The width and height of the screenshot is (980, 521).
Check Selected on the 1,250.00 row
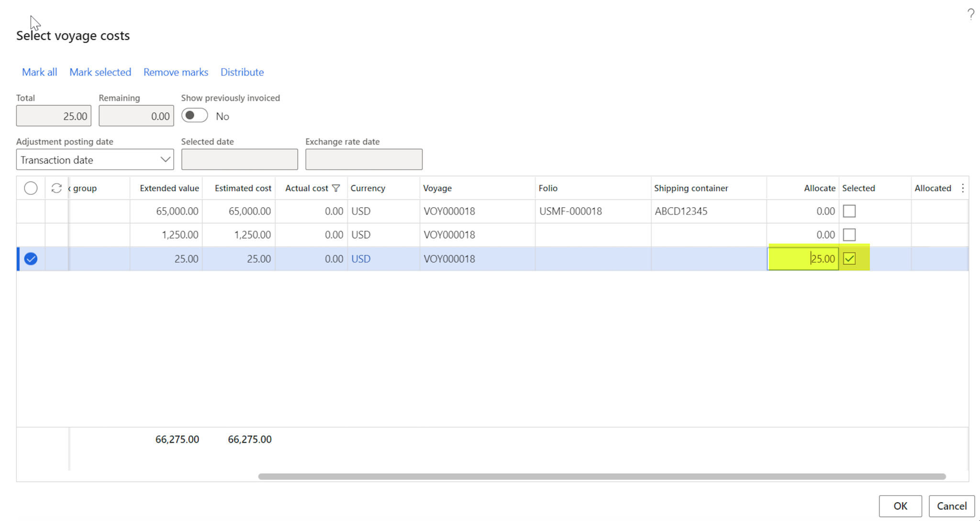click(x=849, y=235)
